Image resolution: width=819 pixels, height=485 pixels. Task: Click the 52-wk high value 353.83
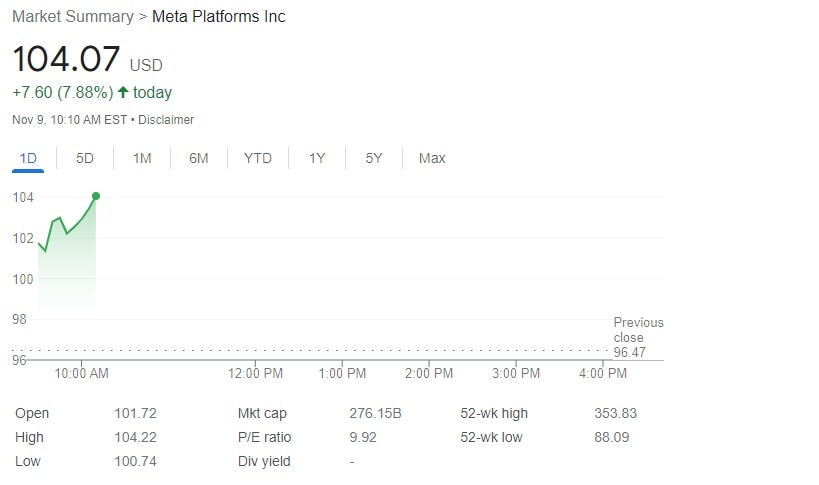coord(615,413)
